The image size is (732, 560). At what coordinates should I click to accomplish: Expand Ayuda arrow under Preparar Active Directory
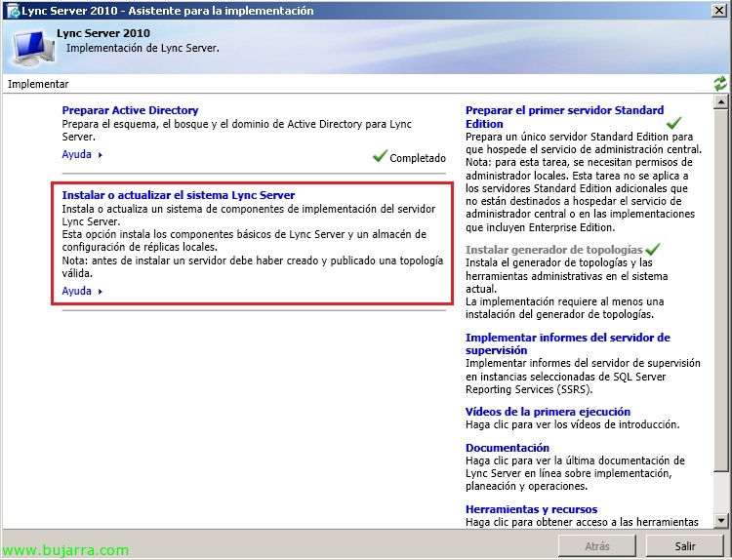[x=100, y=155]
